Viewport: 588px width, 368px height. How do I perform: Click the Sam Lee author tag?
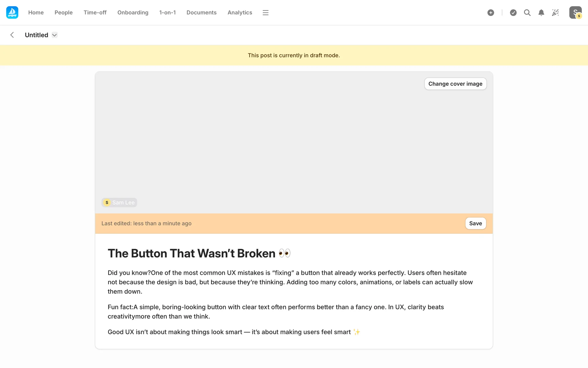119,202
